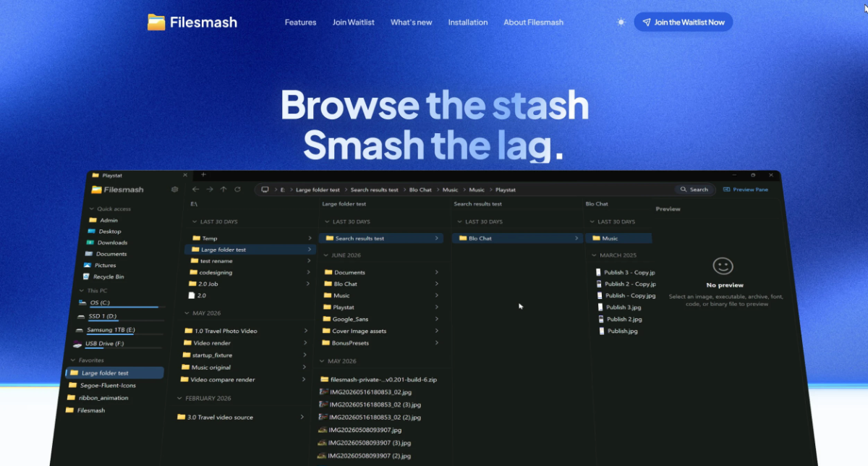This screenshot has width=868, height=466.
Task: Select 'Segoe-Fluent-Icons' favorite folder
Action: (108, 386)
